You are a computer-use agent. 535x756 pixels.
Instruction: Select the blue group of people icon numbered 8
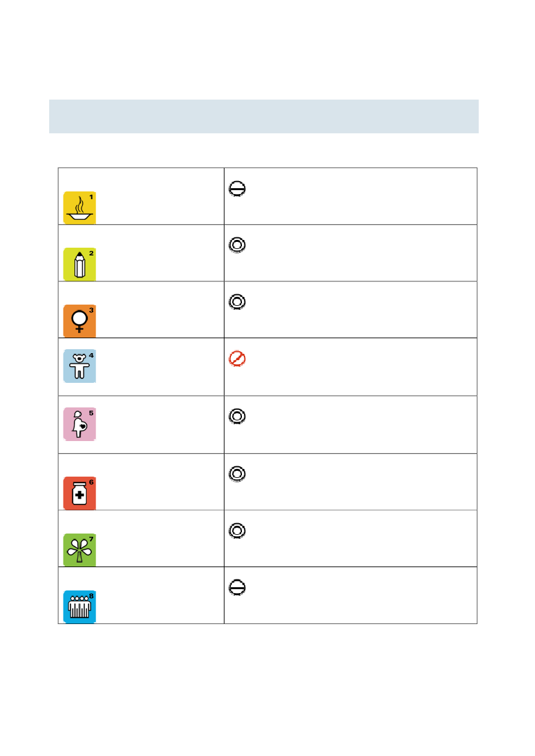tap(80, 607)
